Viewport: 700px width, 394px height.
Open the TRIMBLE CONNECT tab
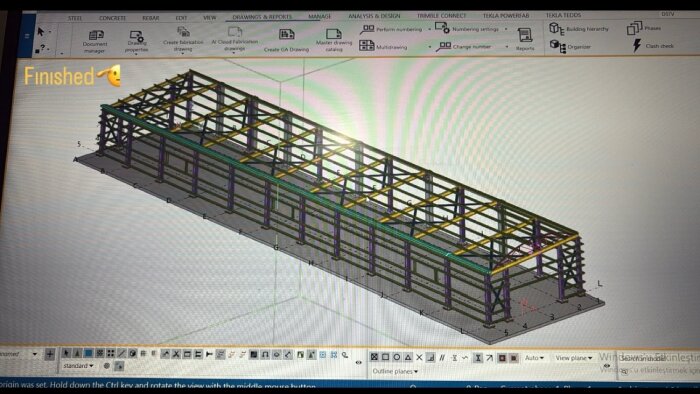(441, 16)
